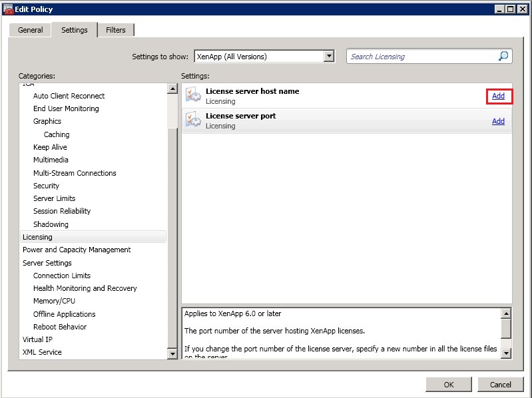Screen dimensions: 532x398
Task: Click the search magnifier icon
Action: pyautogui.click(x=503, y=57)
